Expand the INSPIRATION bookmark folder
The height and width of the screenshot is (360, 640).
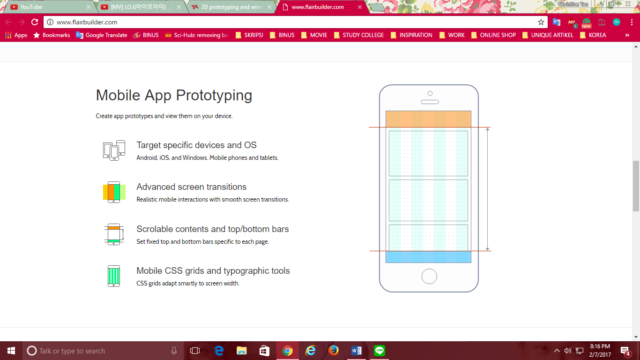pyautogui.click(x=411, y=35)
